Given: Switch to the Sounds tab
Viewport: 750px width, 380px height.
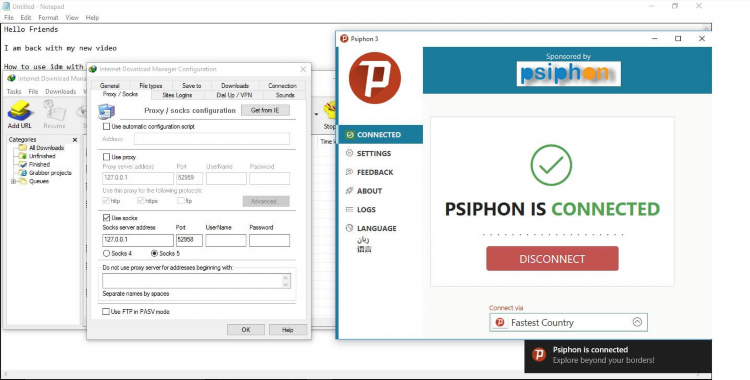Looking at the screenshot, I should coord(285,95).
